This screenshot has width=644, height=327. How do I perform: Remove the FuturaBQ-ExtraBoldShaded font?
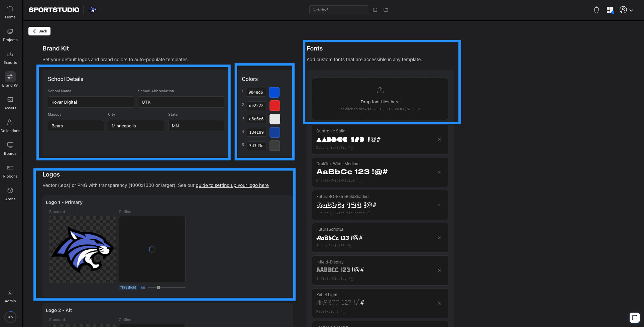[x=439, y=205]
